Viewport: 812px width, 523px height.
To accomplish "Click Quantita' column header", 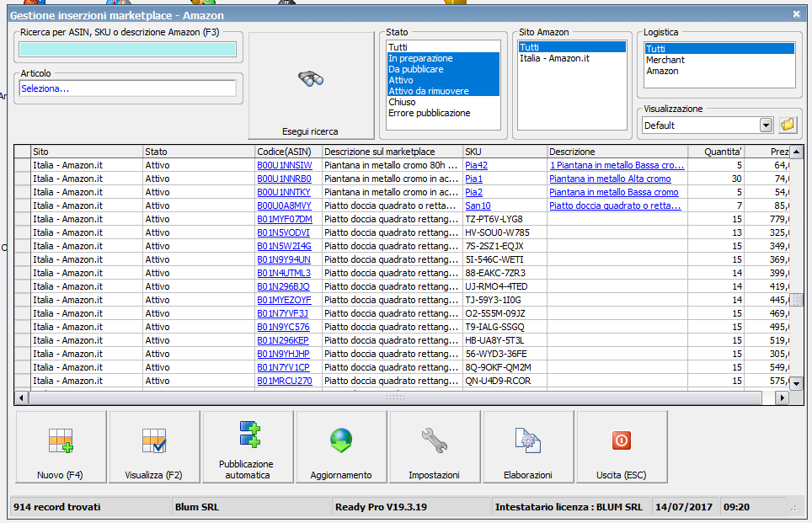I will [716, 152].
